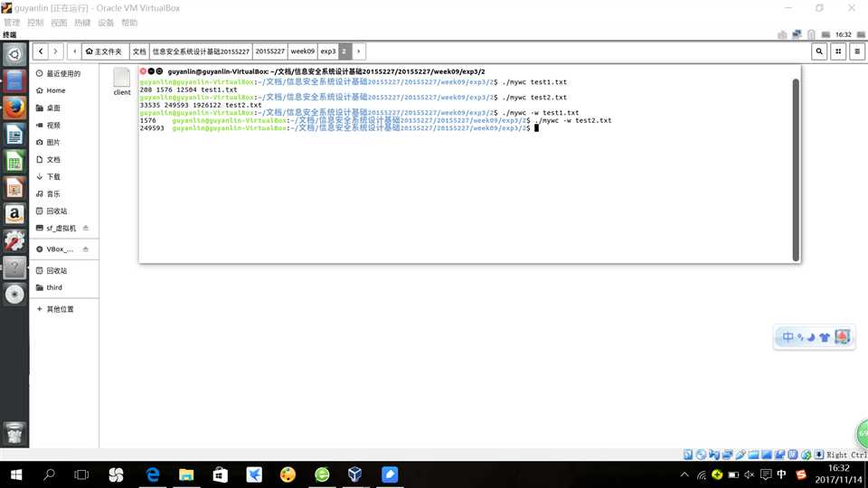The image size is (868, 488).
Task: Launch Firefox from the Ubuntu dock
Action: tap(14, 108)
